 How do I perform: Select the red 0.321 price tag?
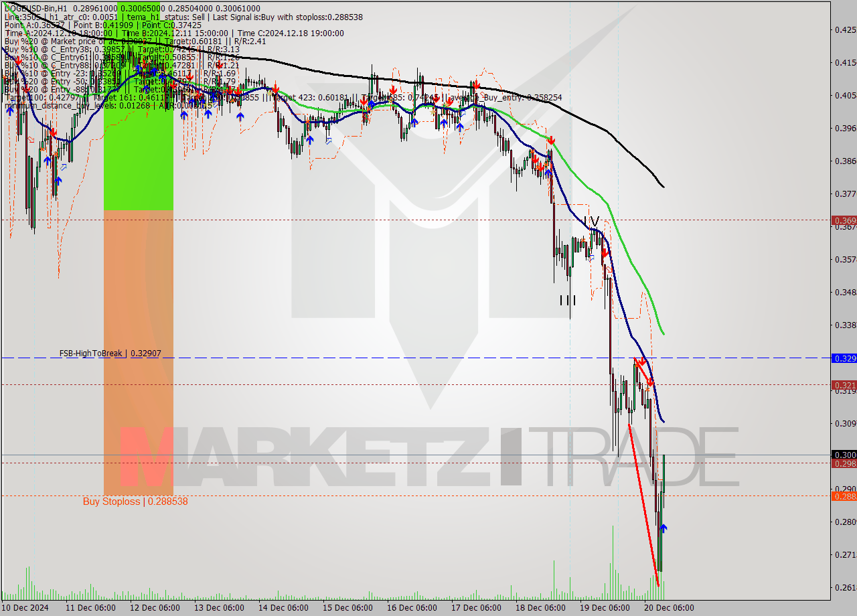(844, 385)
